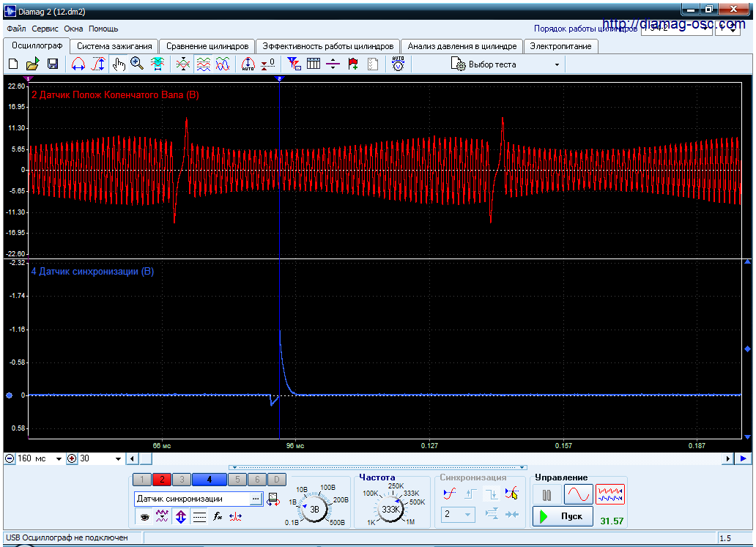756x547 pixels.
Task: Click the overlaid channels arrows icon
Action: [x=182, y=64]
